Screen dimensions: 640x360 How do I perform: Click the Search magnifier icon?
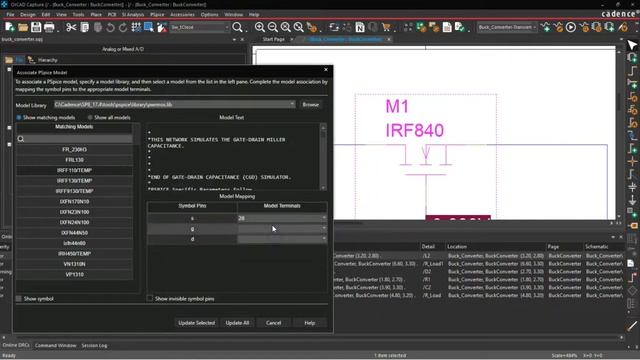(237, 27)
